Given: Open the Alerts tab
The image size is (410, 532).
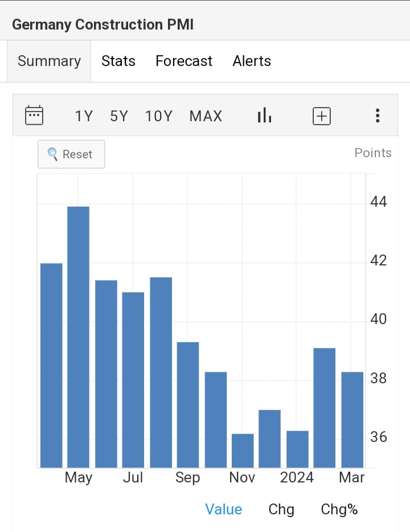Looking at the screenshot, I should tap(252, 61).
